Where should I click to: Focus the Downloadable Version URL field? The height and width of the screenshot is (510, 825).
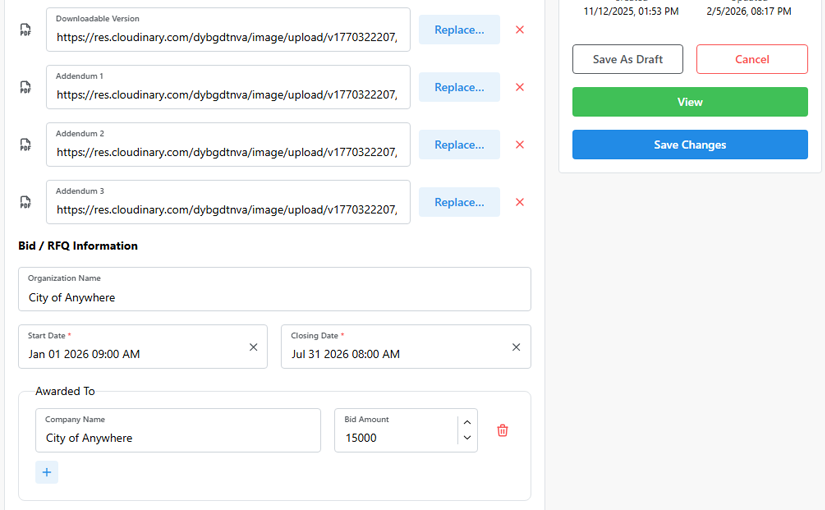(228, 30)
